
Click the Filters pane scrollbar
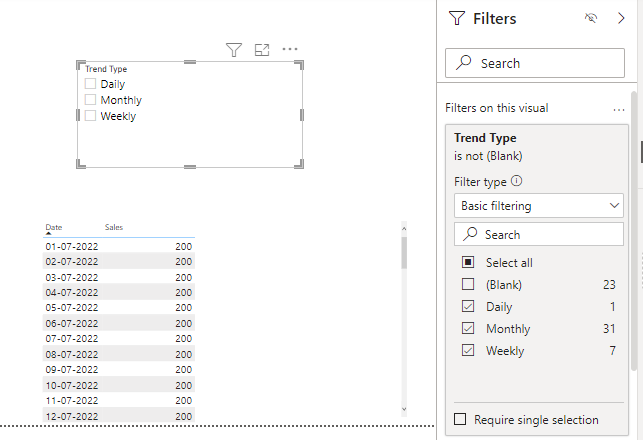634,231
